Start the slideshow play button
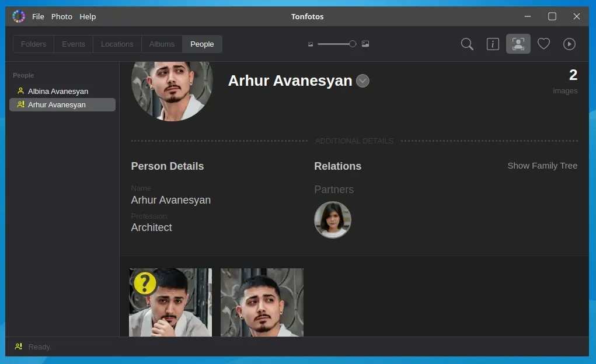The width and height of the screenshot is (596, 364). 569,44
